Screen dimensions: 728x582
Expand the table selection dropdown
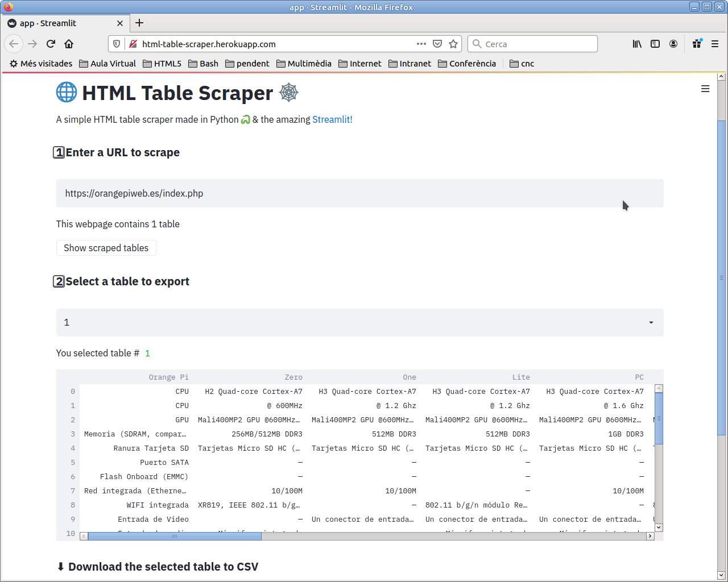pyautogui.click(x=359, y=322)
